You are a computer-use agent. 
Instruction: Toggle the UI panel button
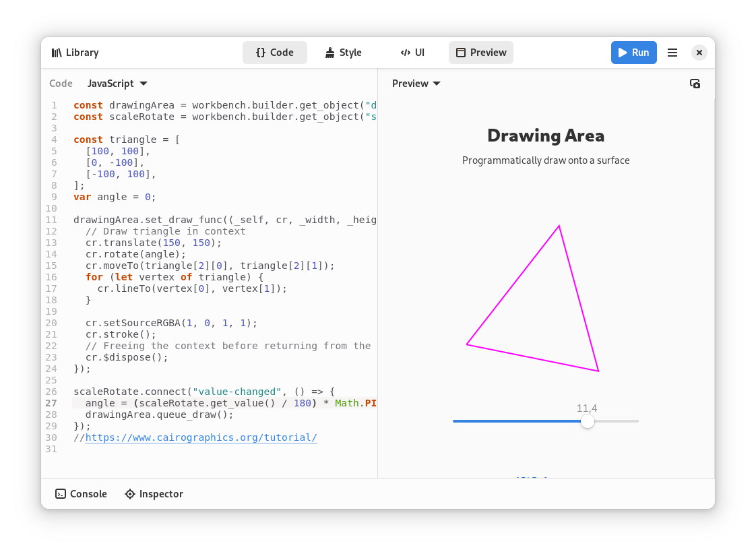tap(412, 53)
